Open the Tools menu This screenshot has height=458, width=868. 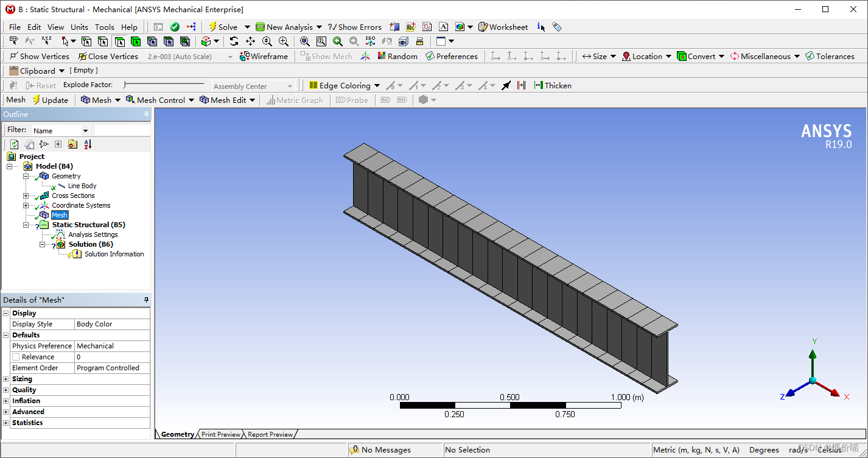(104, 27)
